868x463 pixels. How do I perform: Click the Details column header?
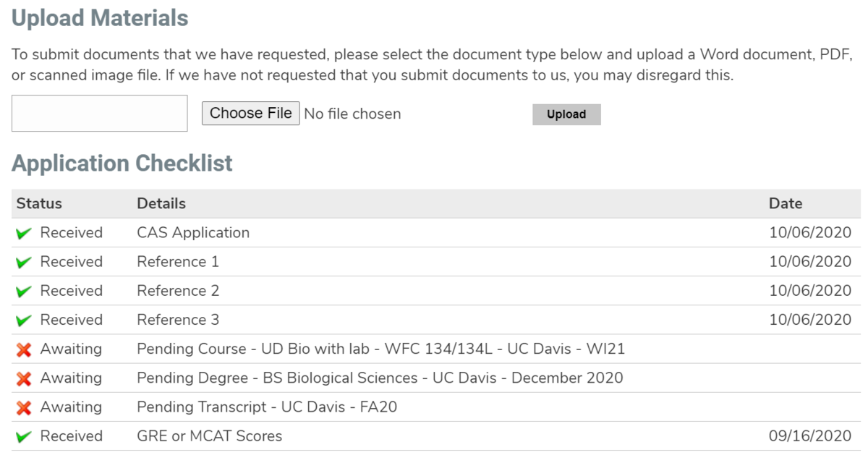[x=161, y=203]
